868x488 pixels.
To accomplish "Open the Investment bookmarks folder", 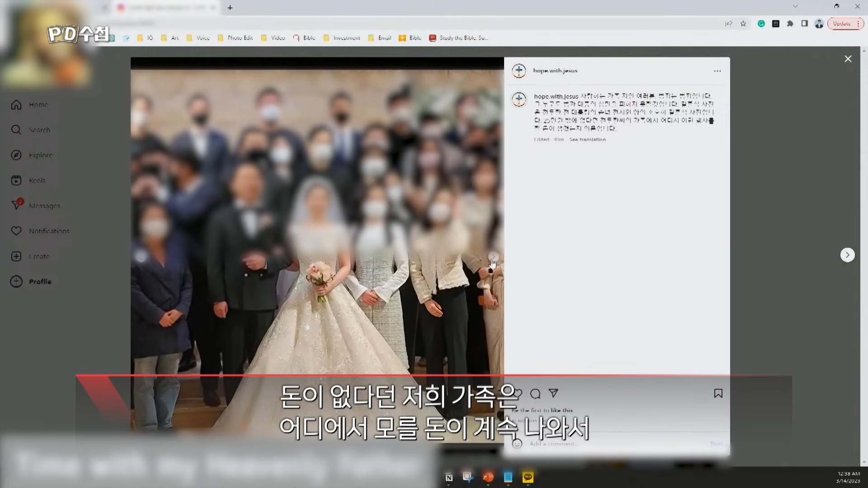I will pos(342,38).
